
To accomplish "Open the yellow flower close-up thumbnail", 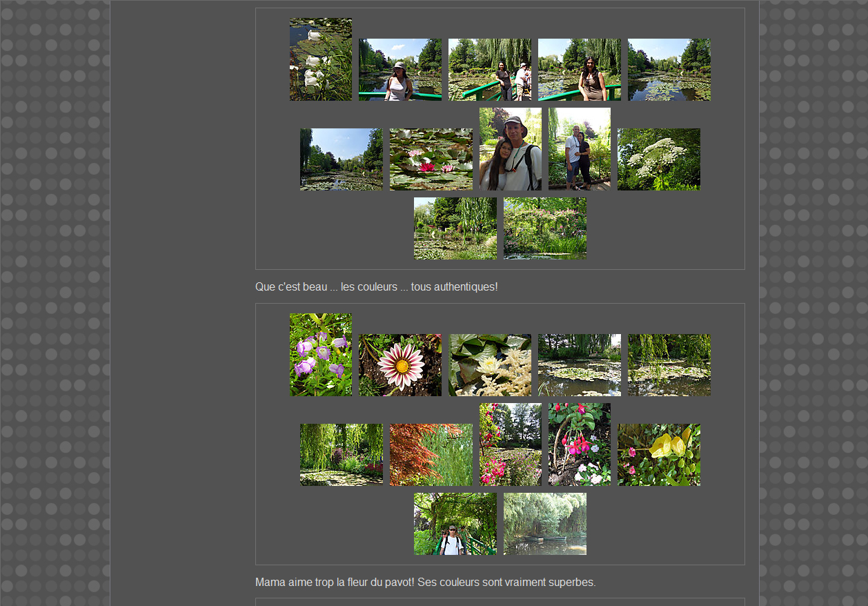I will click(658, 455).
